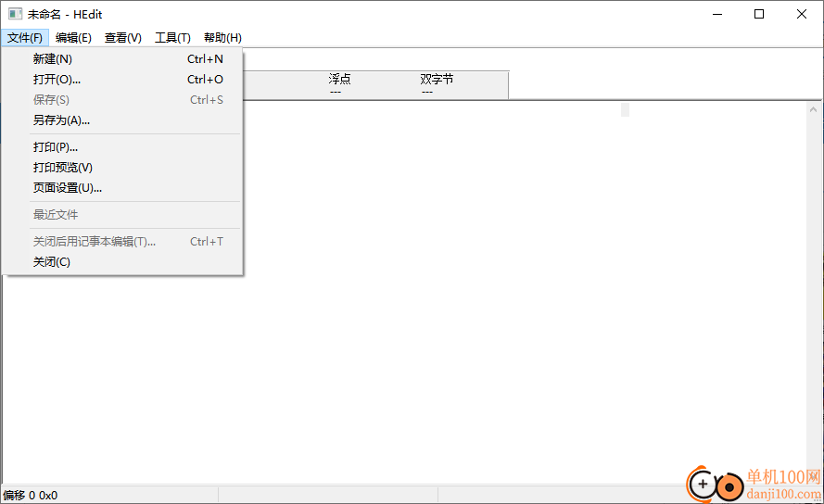Close the HEdit window
824x504 pixels.
pyautogui.click(x=802, y=14)
